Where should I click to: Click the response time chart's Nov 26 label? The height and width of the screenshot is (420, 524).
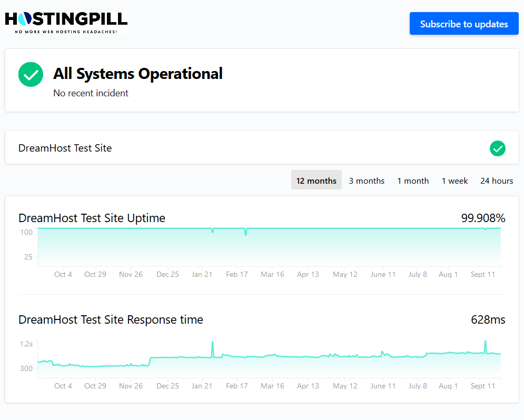pyautogui.click(x=131, y=386)
